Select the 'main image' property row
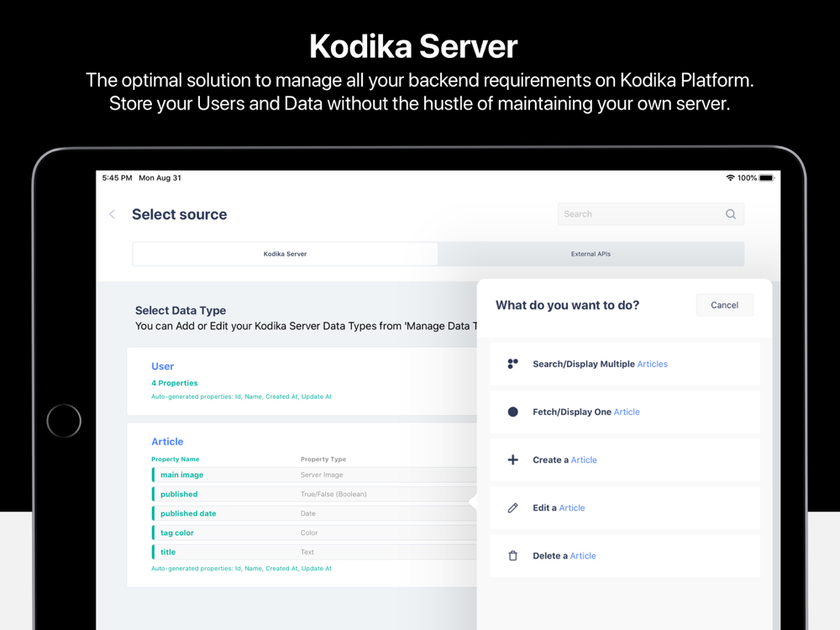The image size is (840, 630). tap(314, 475)
